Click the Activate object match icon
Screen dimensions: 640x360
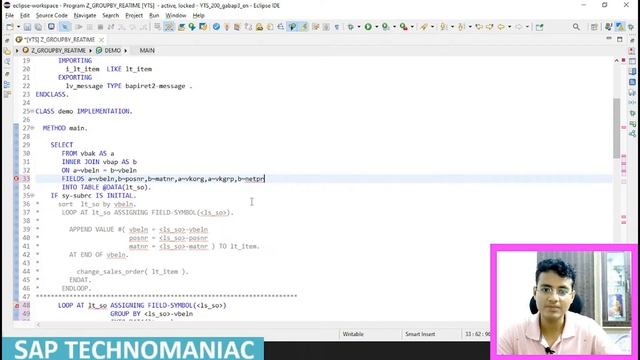coord(227,27)
